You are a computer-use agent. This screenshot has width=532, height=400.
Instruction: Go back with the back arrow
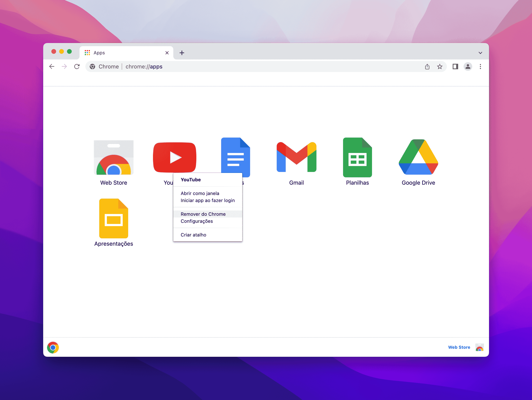point(52,67)
